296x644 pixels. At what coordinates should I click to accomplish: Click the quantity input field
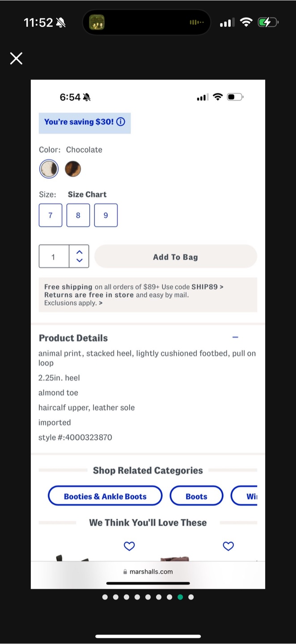[54, 257]
